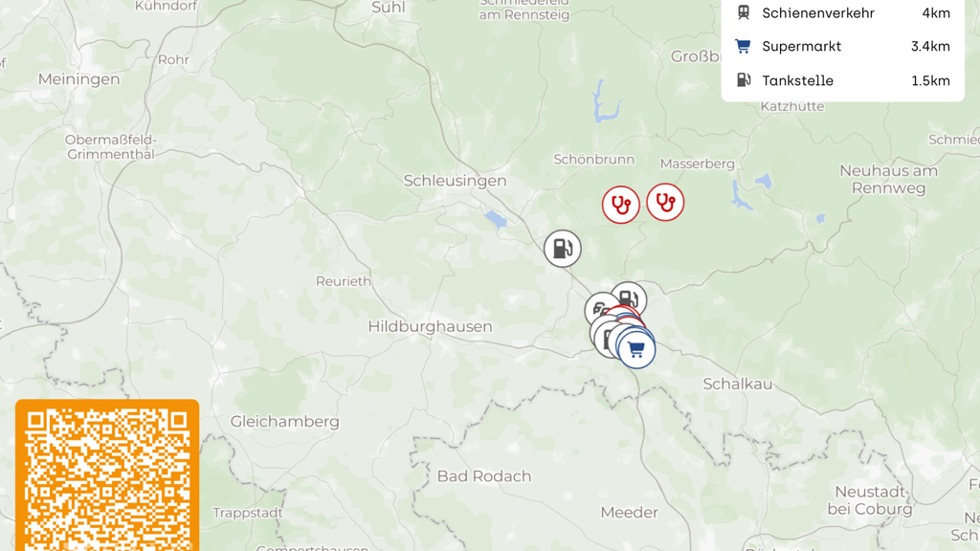980x551 pixels.
Task: Select the gas station marker near Schleusingen
Action: (x=562, y=249)
